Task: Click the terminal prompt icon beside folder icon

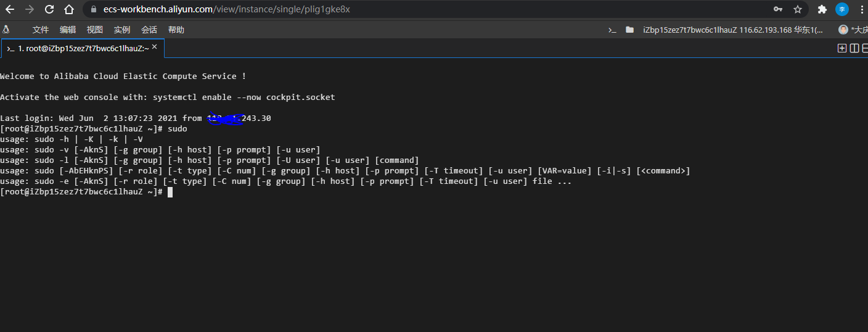Action: (612, 30)
